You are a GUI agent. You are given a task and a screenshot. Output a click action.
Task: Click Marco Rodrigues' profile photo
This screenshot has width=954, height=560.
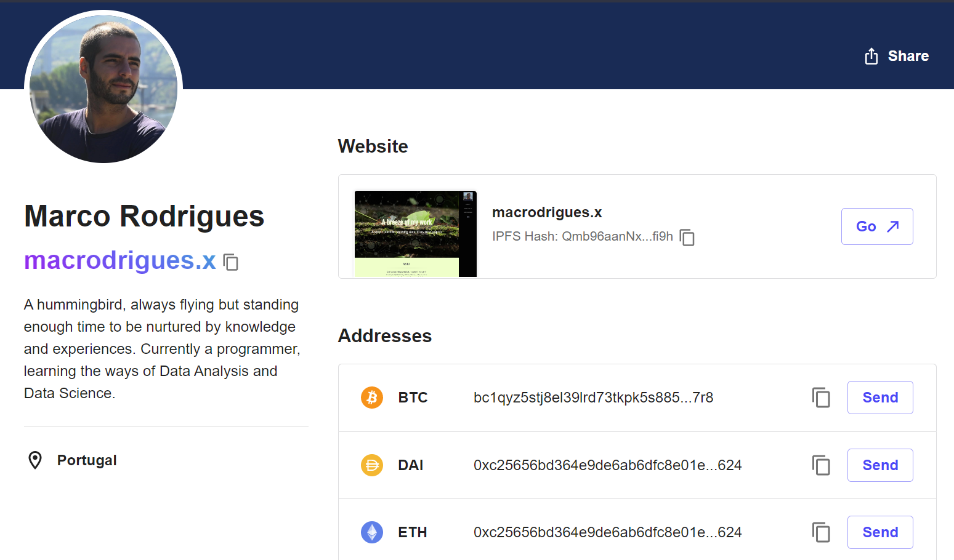coord(103,86)
